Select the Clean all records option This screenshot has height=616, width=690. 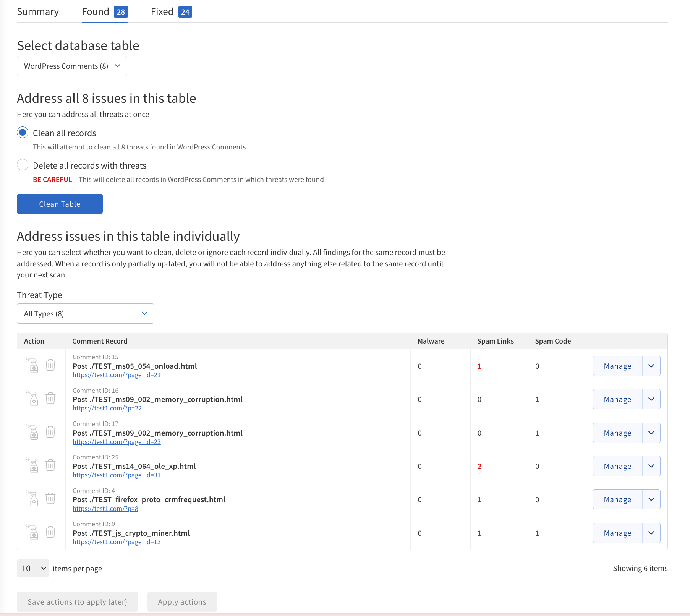tap(23, 133)
